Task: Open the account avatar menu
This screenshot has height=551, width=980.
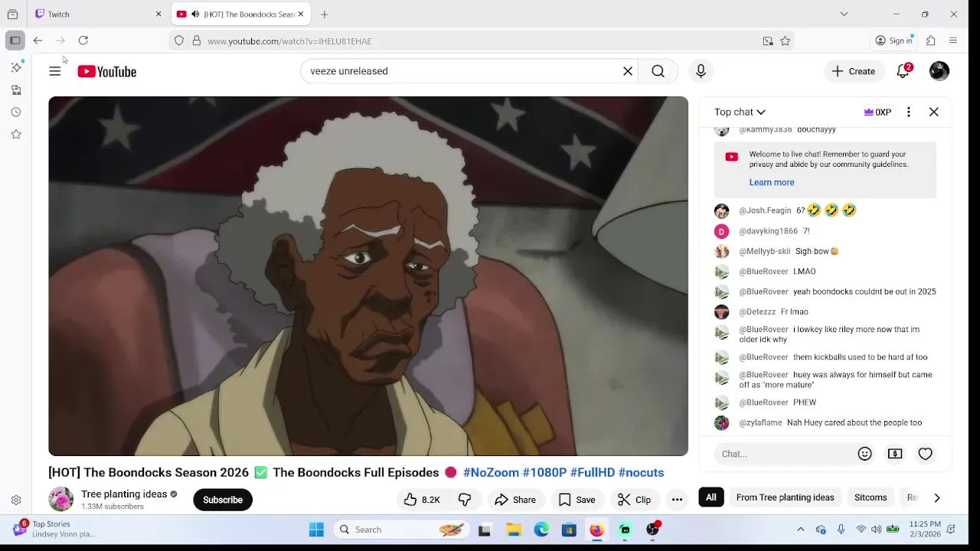Action: 939,71
